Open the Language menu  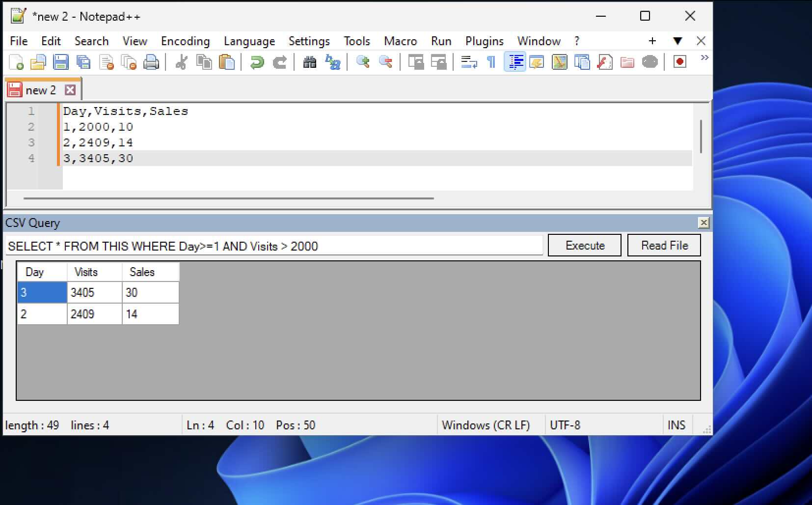[x=249, y=41]
